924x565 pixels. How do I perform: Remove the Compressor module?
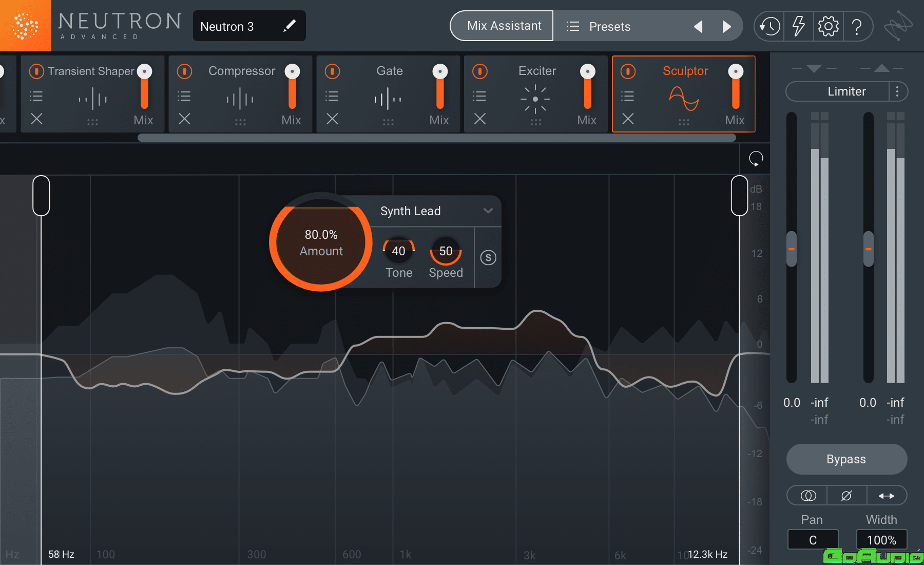[x=184, y=119]
